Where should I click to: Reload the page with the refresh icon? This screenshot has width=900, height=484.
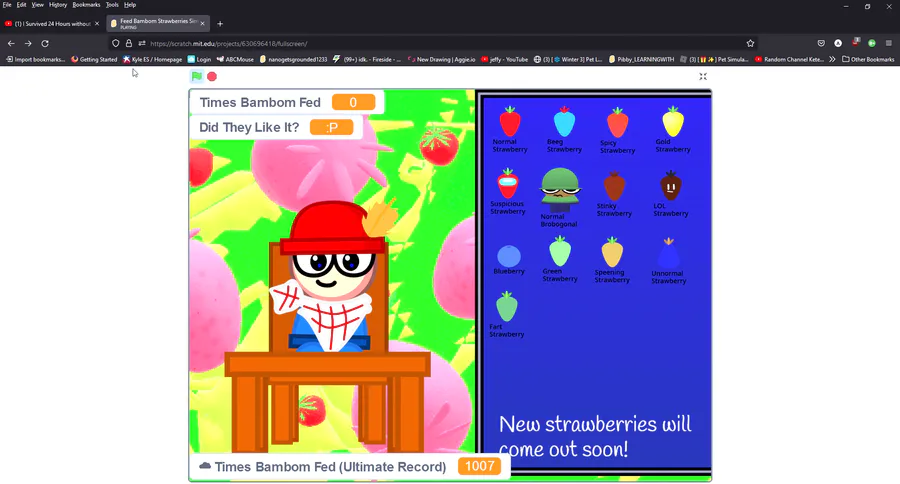click(45, 43)
